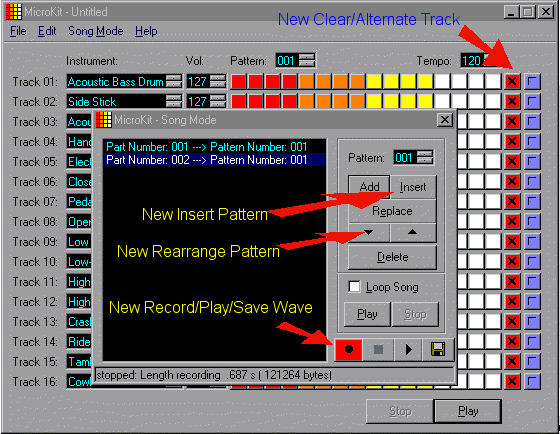Screen dimensions: 560x434
Task: Change the Acoustic Bass Drum instrument spinner
Action: pos(174,81)
